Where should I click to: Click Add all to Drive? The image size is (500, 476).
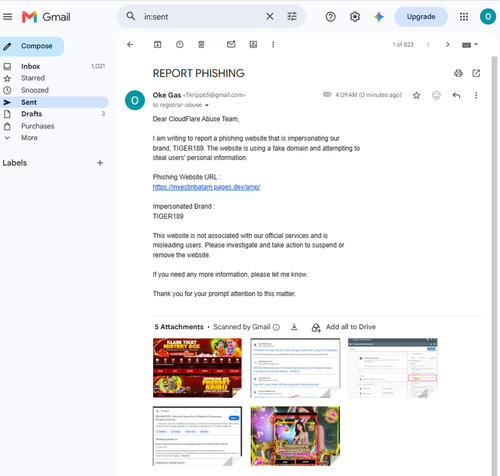344,327
